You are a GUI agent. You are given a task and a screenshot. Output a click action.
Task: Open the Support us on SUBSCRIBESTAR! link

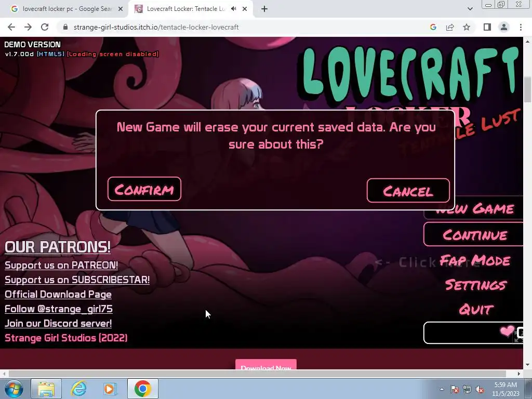click(x=77, y=280)
